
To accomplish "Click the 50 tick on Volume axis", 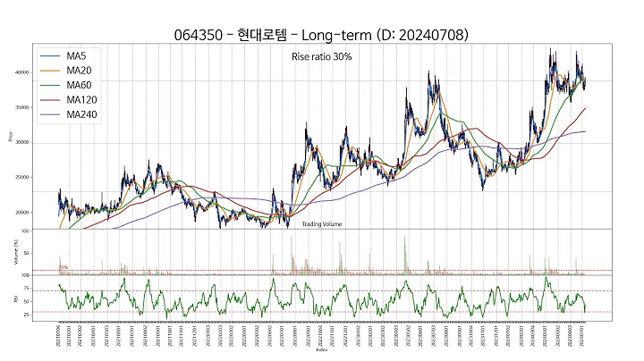I will (26, 253).
